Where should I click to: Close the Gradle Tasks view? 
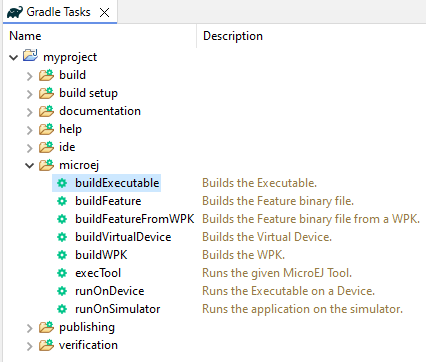point(105,13)
